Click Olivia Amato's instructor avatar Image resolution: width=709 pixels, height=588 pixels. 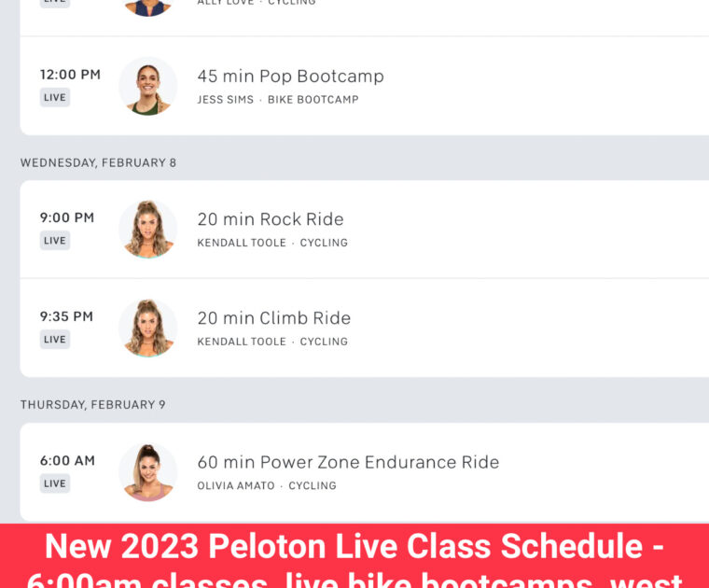(x=147, y=471)
